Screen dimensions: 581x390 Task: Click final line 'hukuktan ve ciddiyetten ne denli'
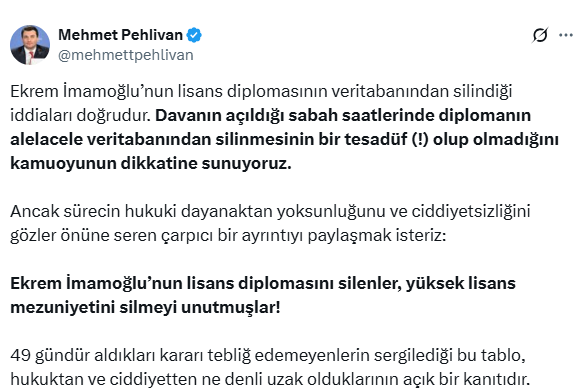click(270, 379)
